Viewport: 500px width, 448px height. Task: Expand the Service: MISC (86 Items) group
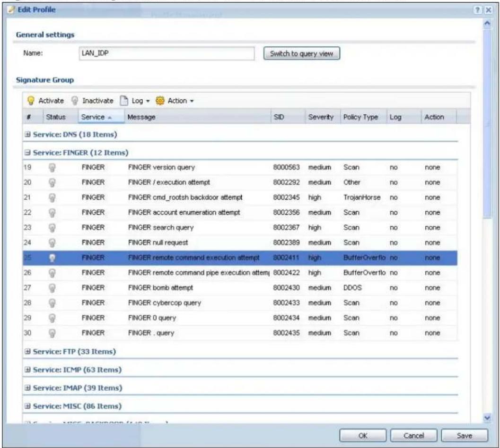point(28,406)
